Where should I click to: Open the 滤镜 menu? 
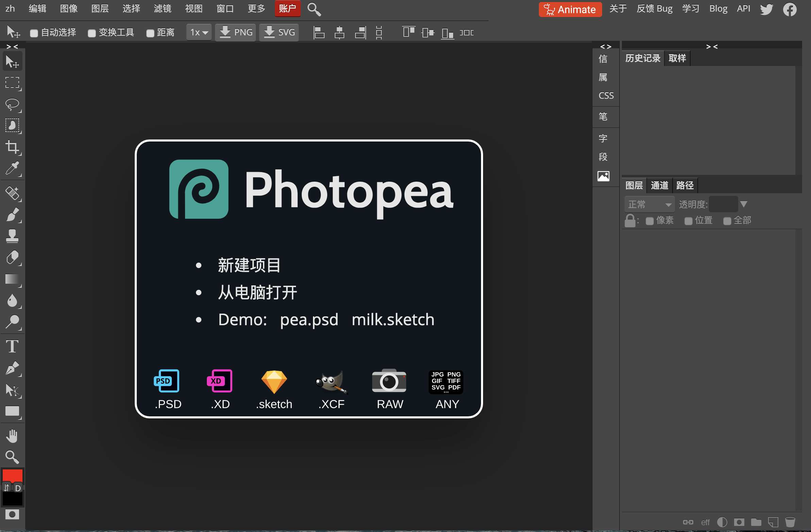(163, 9)
